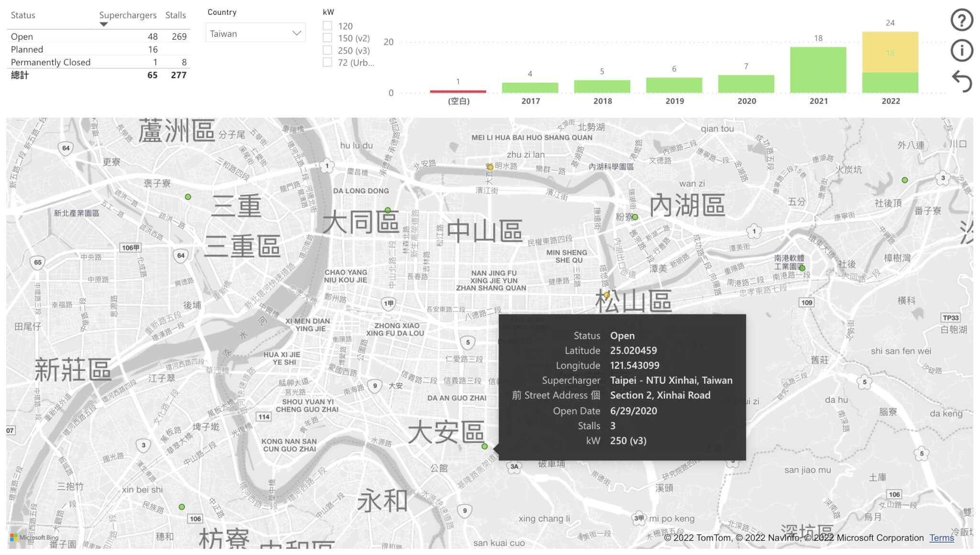Select the 總計 total row
Screen dimensions: 980x555
click(99, 75)
